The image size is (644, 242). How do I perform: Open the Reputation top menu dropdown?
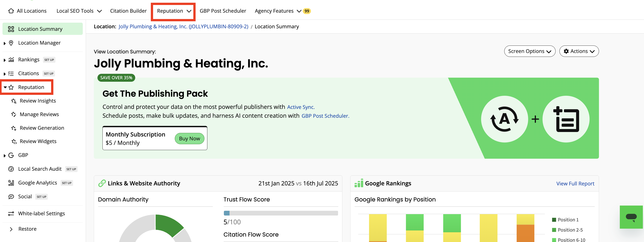click(174, 11)
